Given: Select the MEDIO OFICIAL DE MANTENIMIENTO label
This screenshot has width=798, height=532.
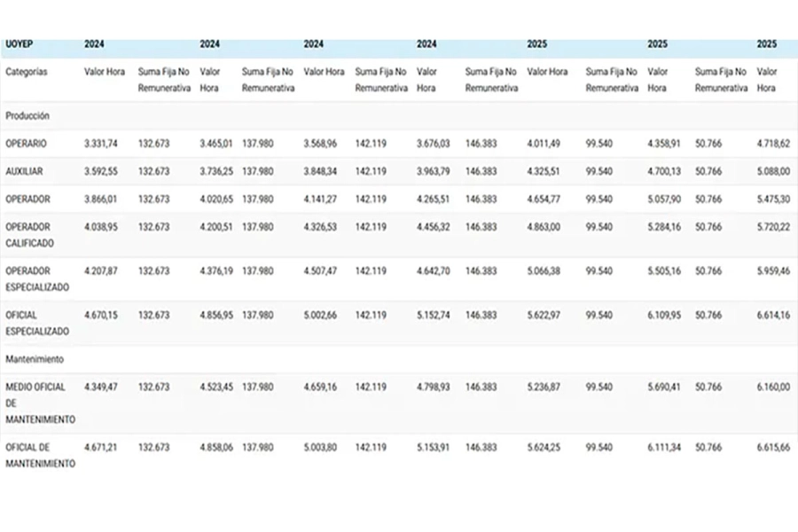Looking at the screenshot, I should [39, 403].
